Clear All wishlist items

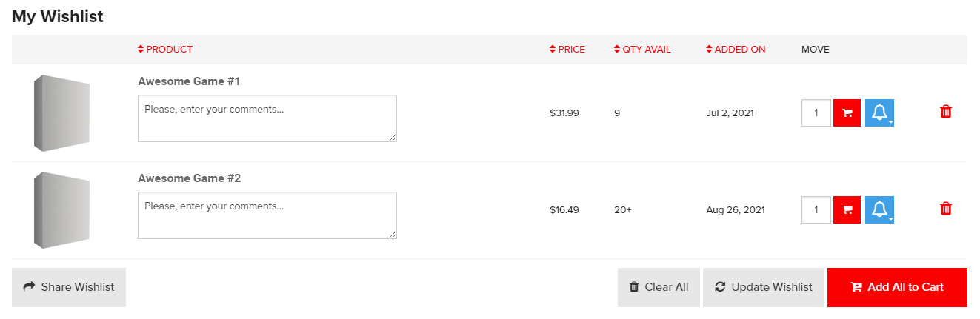pos(659,287)
